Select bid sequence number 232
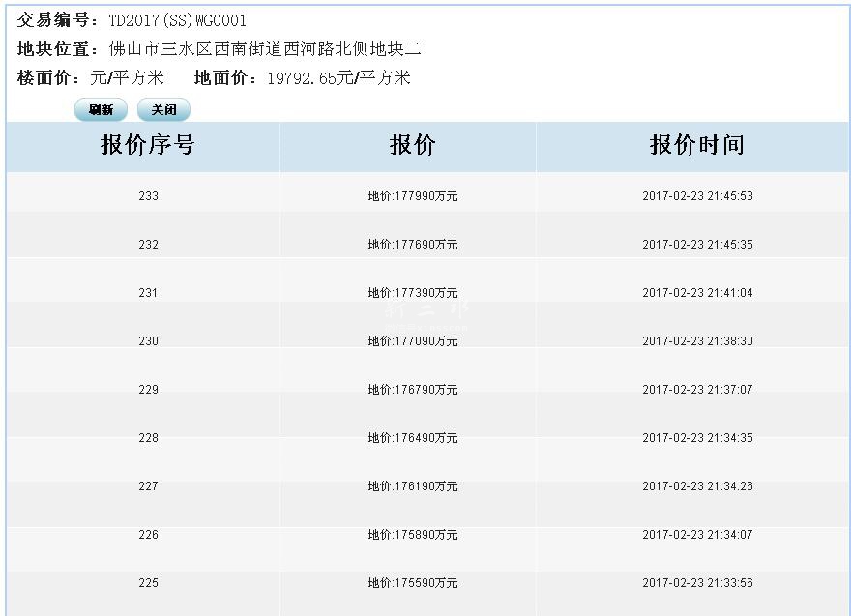The image size is (851, 616). coord(148,245)
